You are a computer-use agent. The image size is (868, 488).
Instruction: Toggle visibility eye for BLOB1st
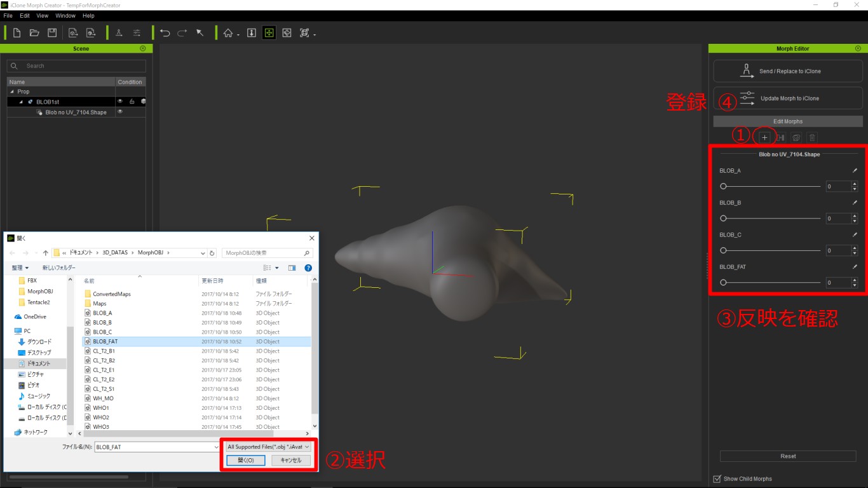(x=119, y=101)
